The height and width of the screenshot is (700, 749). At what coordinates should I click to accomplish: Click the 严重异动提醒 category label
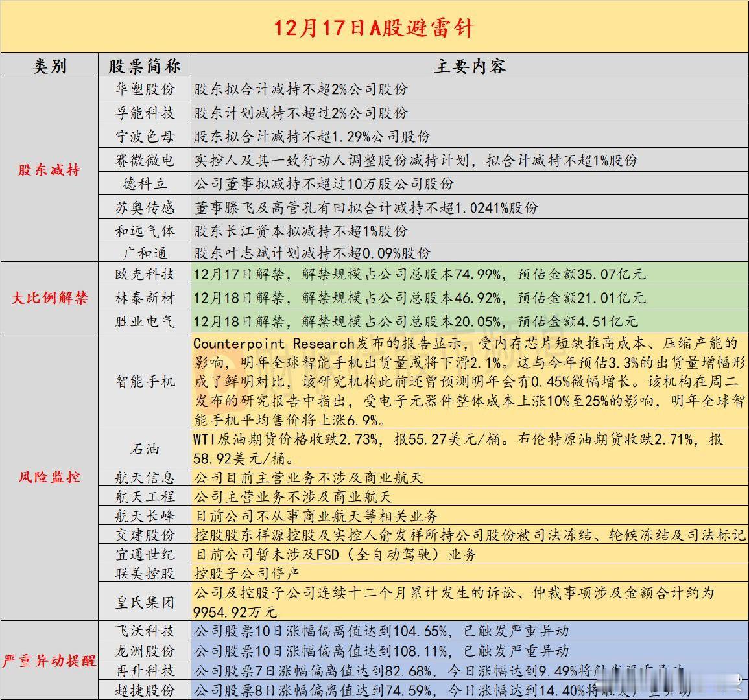(49, 662)
